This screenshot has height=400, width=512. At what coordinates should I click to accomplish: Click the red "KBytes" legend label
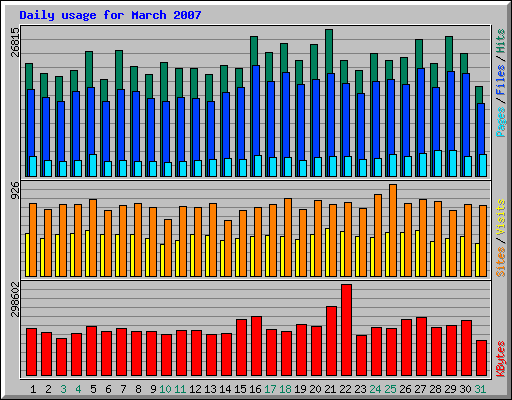pyautogui.click(x=501, y=359)
